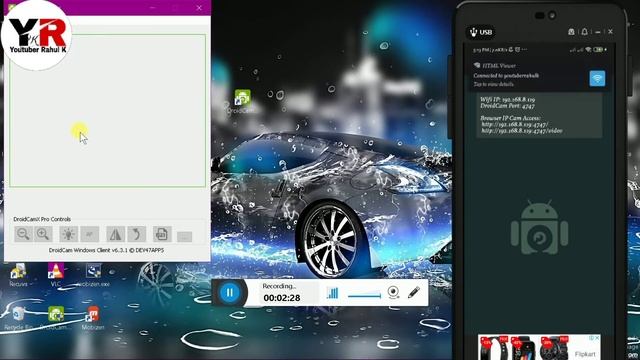The image size is (640, 360).
Task: Click the DroidCam video preview area
Action: point(108,111)
